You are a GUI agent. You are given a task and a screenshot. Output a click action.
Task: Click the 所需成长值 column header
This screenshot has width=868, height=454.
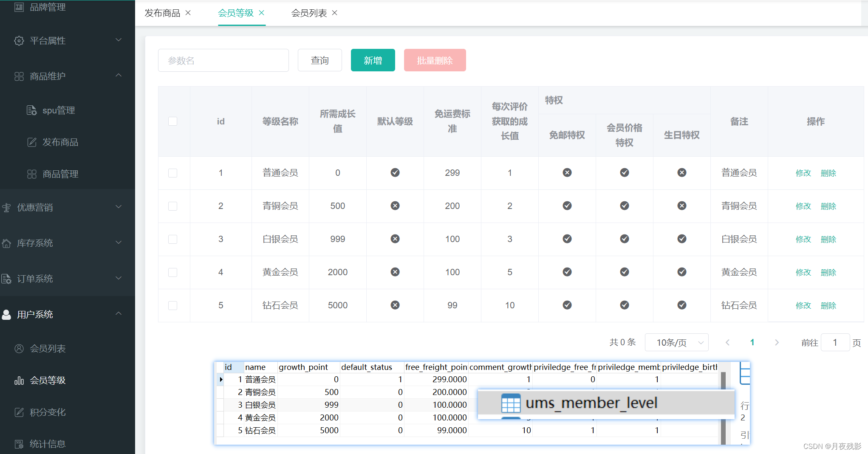(x=338, y=121)
